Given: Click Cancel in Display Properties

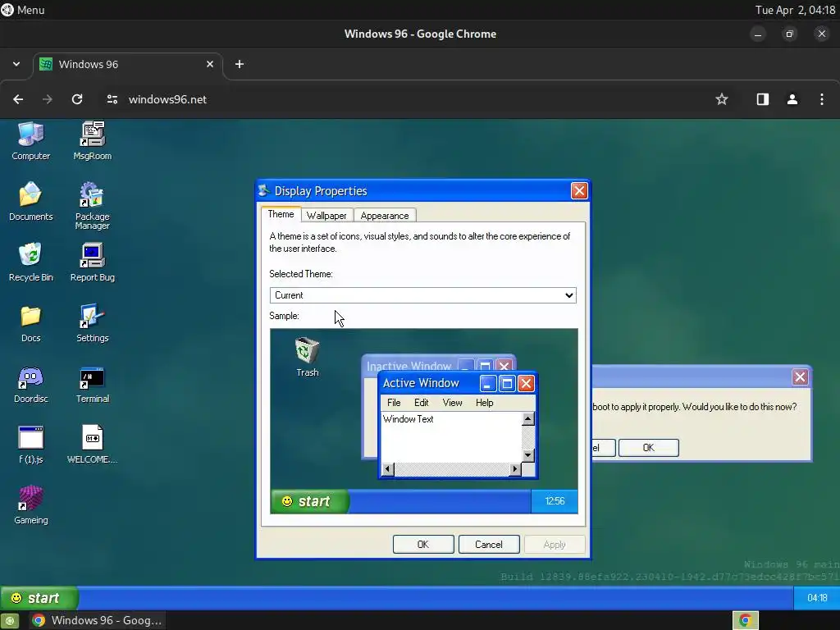Looking at the screenshot, I should point(489,545).
